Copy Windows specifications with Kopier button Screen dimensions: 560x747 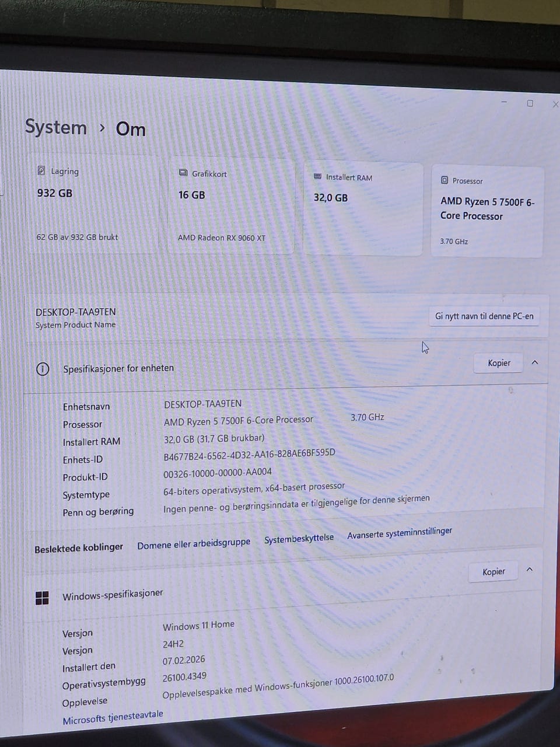pyautogui.click(x=494, y=572)
